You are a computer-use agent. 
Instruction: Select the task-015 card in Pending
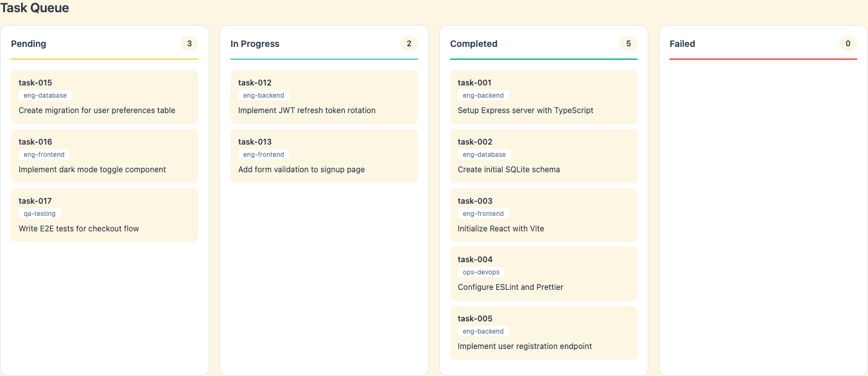point(104,96)
